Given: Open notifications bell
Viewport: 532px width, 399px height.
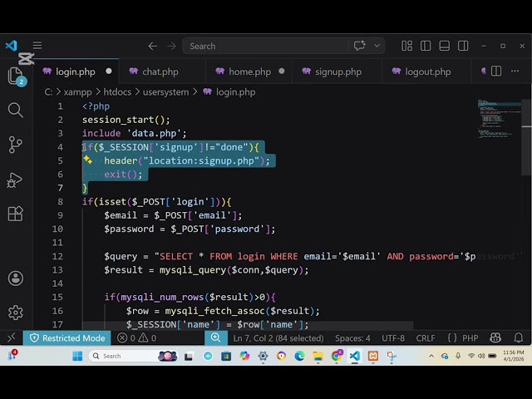Looking at the screenshot, I should tap(519, 338).
